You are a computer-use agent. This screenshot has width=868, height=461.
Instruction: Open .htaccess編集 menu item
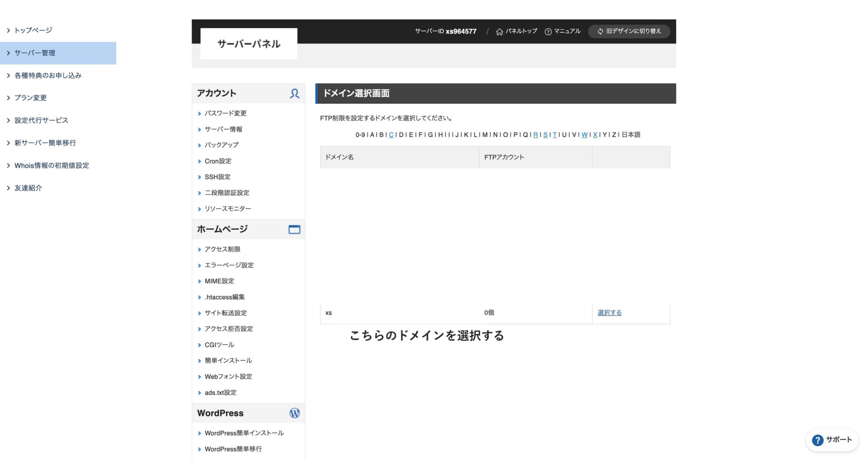[225, 297]
